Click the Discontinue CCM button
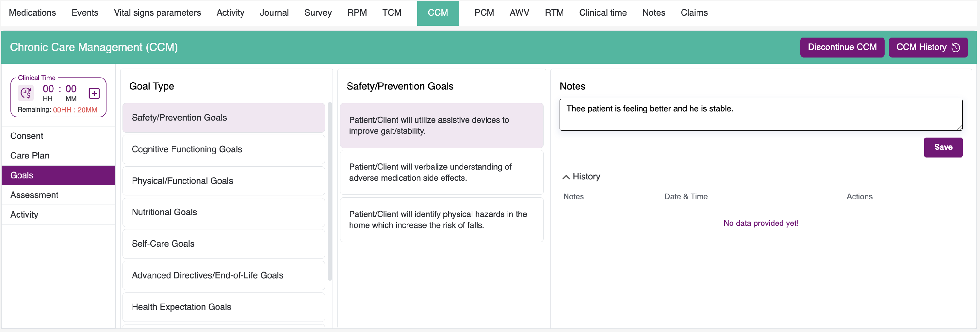 (x=842, y=48)
